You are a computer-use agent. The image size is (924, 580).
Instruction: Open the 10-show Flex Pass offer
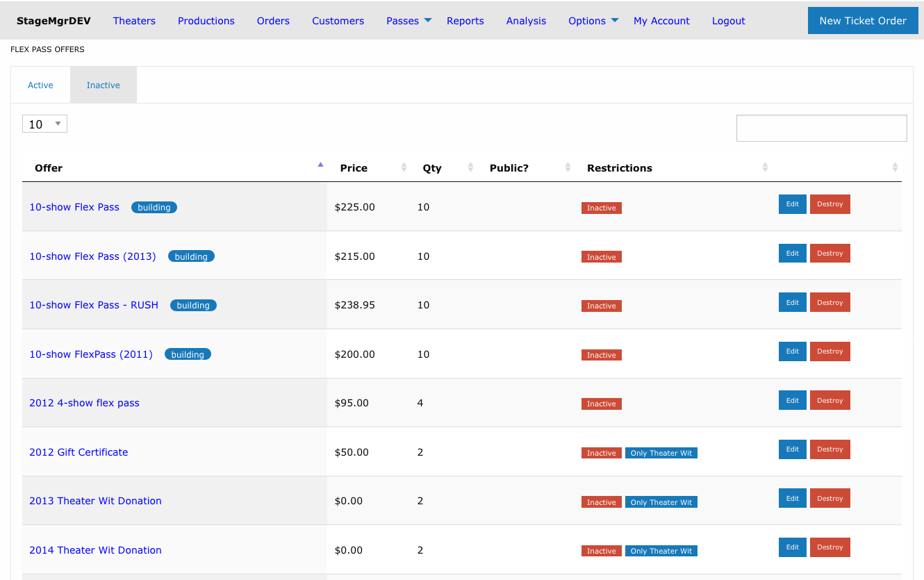point(74,207)
